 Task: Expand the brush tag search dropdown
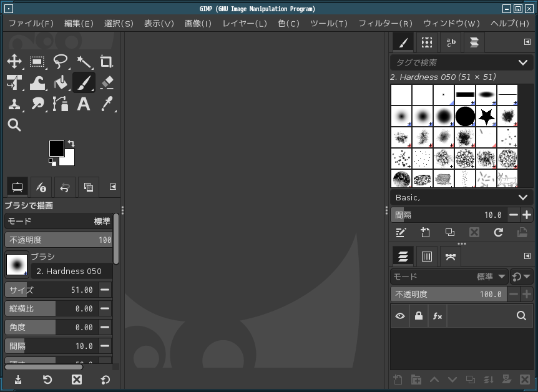(x=522, y=62)
